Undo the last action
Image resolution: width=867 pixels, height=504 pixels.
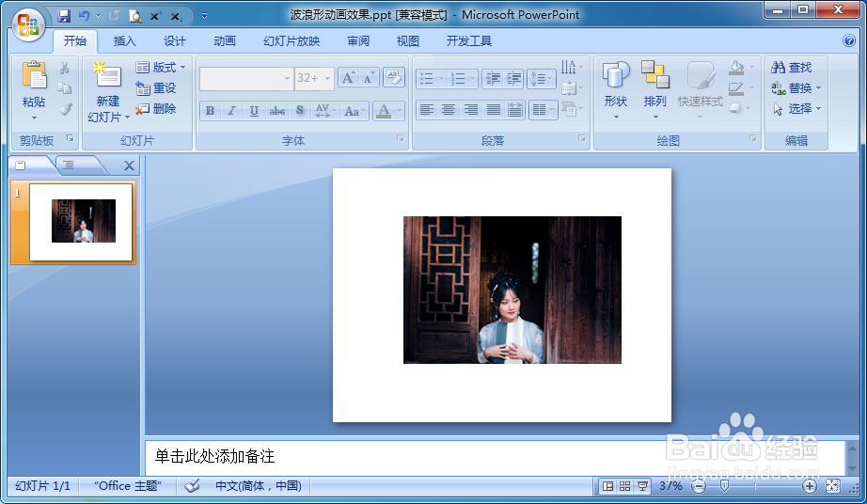84,16
